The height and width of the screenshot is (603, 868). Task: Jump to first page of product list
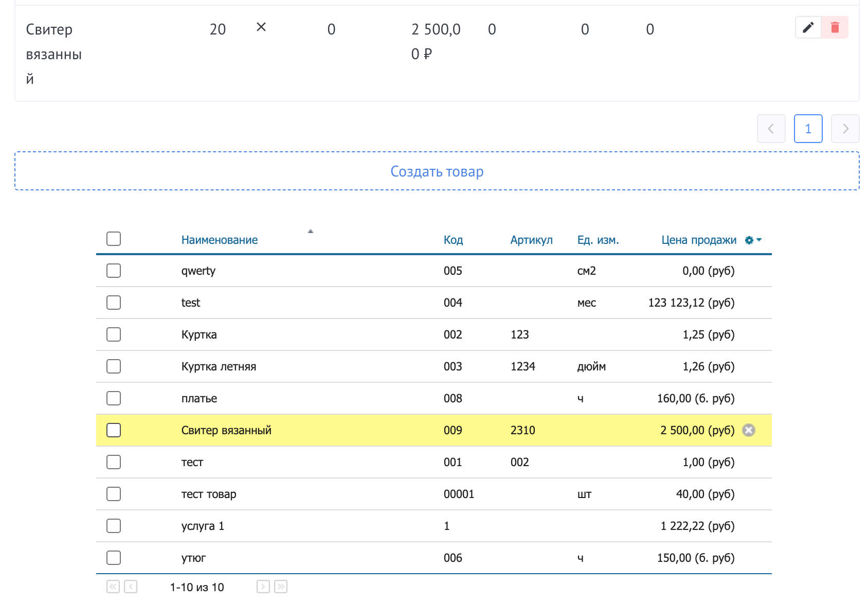[x=113, y=587]
